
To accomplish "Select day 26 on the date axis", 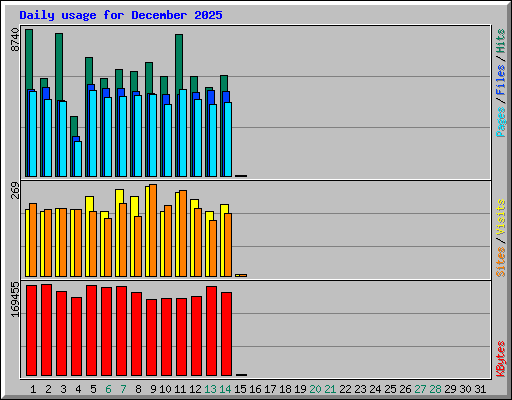I will click(405, 389).
